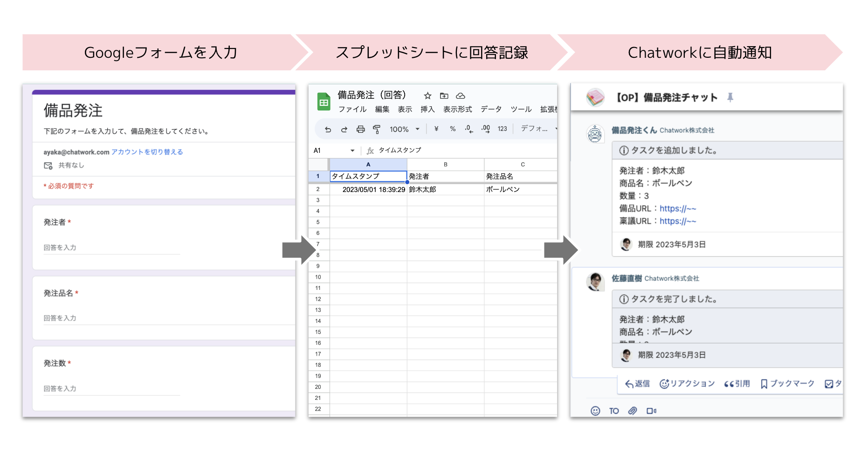
Task: Open the ファイル menu in Sheets
Action: point(352,109)
